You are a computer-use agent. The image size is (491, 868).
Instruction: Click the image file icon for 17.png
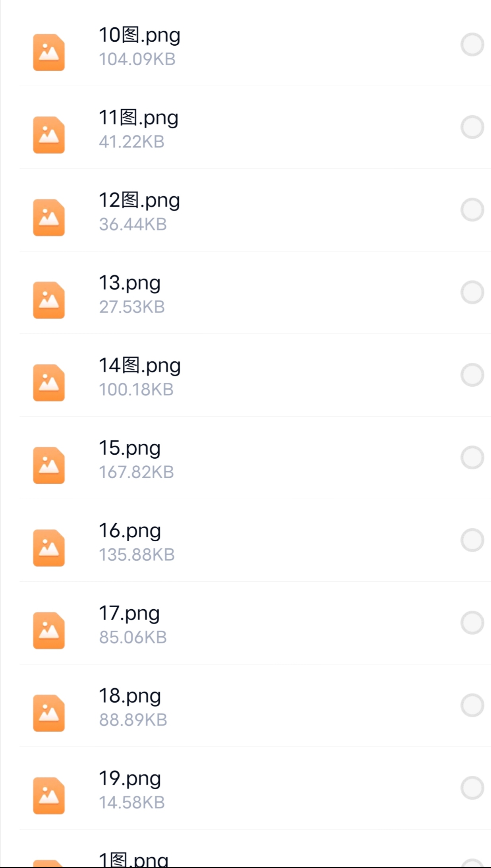click(x=49, y=631)
